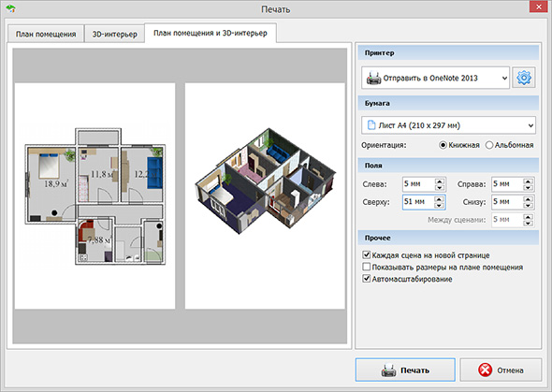The height and width of the screenshot is (392, 552).
Task: Click the 'Печать' button
Action: click(x=405, y=370)
